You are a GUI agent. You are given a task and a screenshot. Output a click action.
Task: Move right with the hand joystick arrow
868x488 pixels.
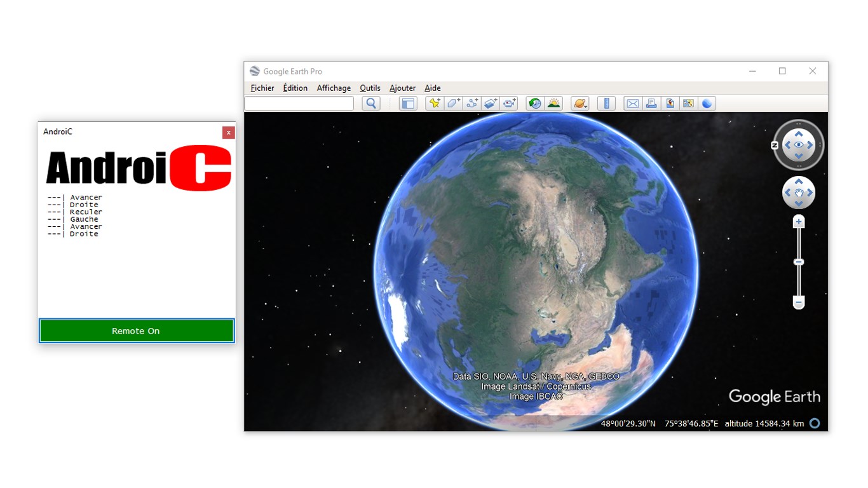810,193
